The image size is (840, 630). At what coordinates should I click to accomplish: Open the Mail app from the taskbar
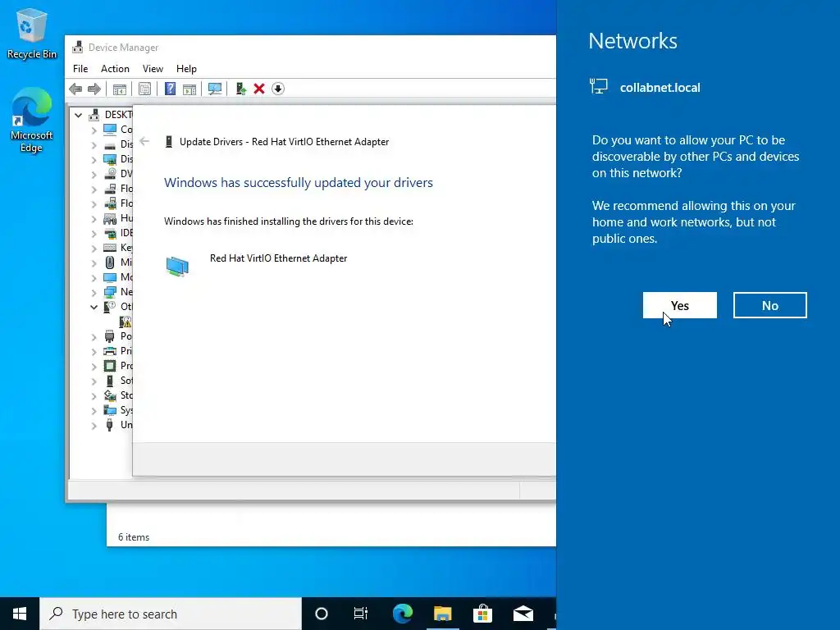click(x=523, y=614)
